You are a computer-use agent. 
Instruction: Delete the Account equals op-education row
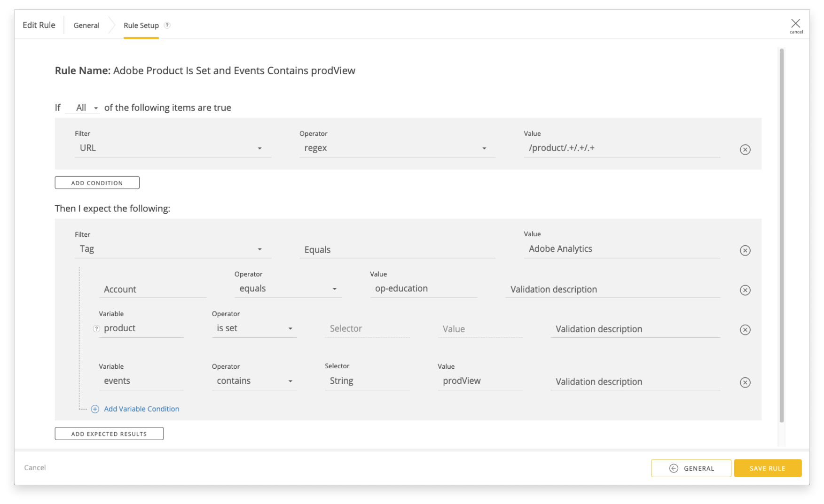click(x=745, y=290)
